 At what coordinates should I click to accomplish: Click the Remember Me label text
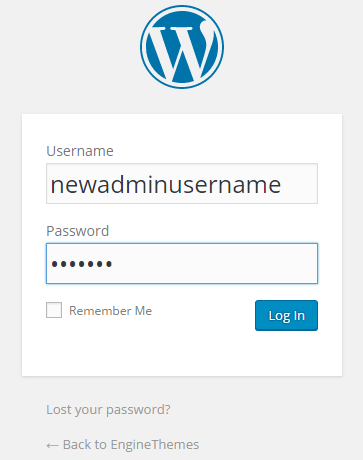(110, 311)
